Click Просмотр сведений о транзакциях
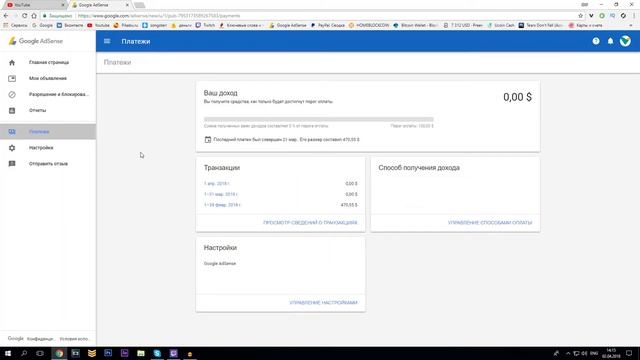640x360 pixels. click(310, 223)
